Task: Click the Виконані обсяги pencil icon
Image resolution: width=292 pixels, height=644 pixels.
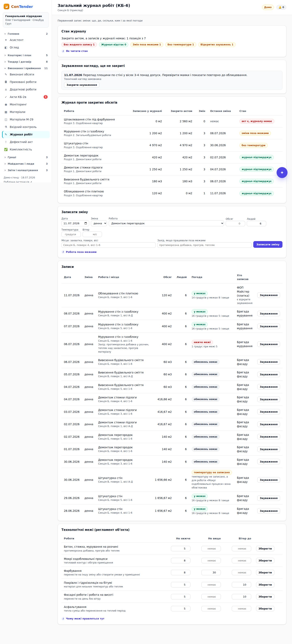Action: [6, 74]
